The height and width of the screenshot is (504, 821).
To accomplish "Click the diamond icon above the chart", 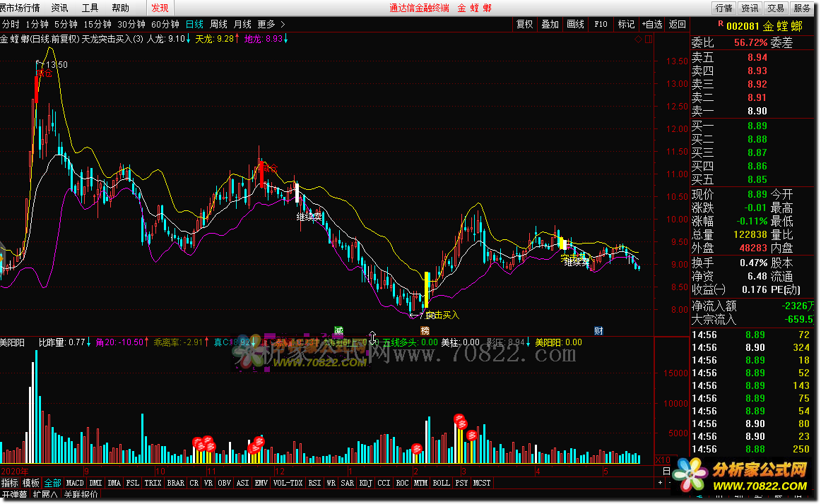I will click(638, 40).
